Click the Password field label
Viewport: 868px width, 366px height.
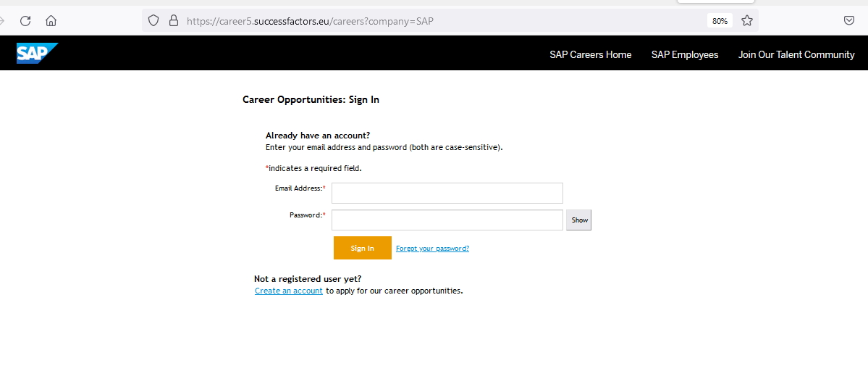point(306,215)
